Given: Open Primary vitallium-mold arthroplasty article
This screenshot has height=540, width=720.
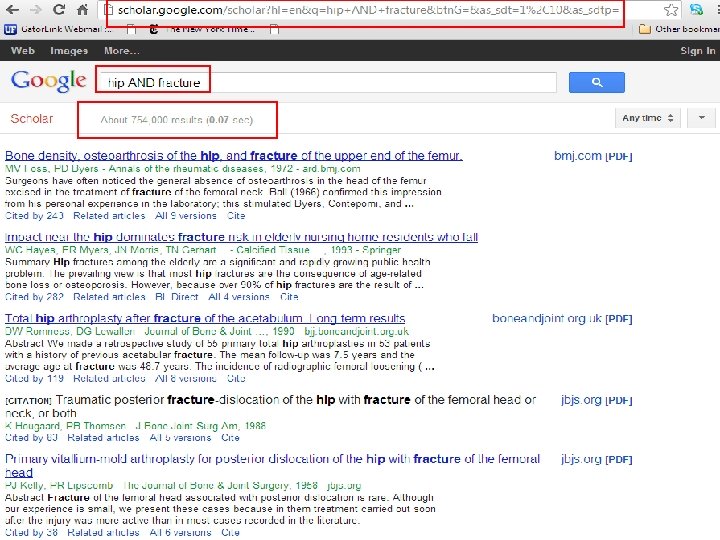Looking at the screenshot, I should click(x=272, y=465).
